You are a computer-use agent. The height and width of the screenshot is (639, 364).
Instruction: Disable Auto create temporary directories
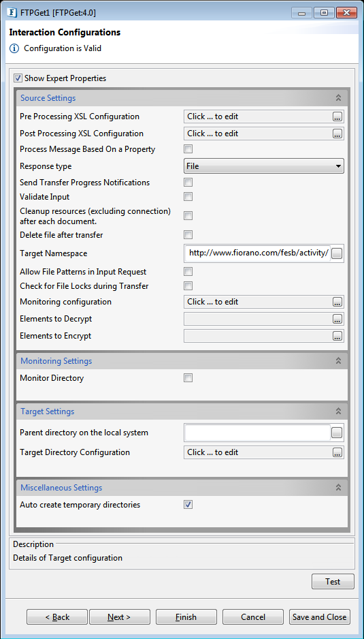point(188,505)
